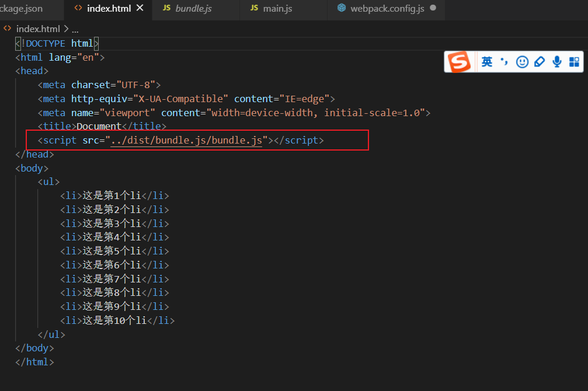Close the index.html tab
Screen dimensions: 588x391
click(140, 8)
